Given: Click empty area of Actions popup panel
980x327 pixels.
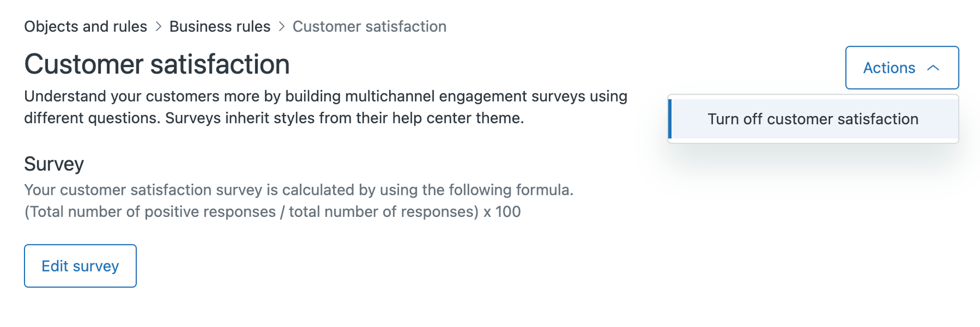Looking at the screenshot, I should pyautogui.click(x=813, y=140).
